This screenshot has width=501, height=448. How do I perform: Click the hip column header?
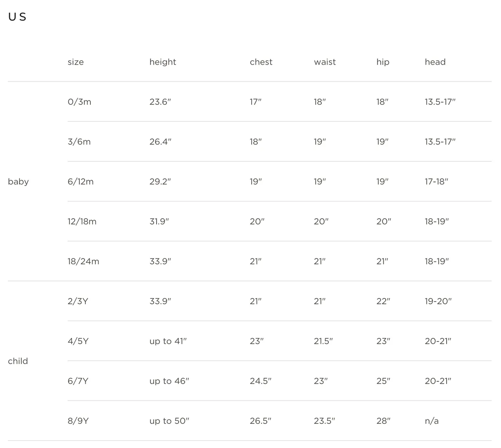tap(383, 62)
